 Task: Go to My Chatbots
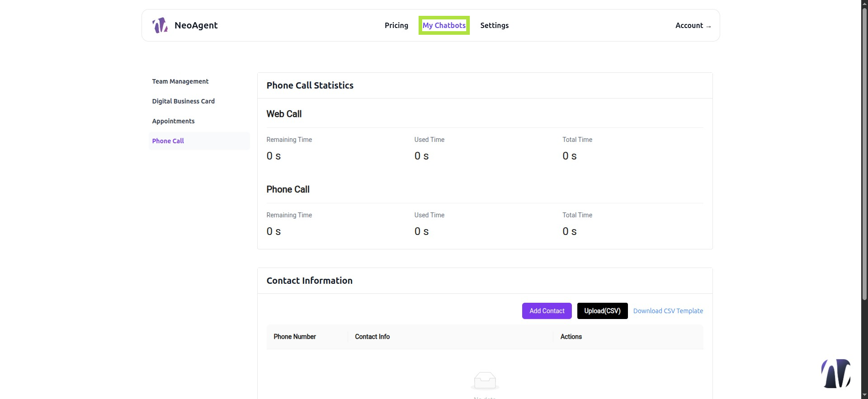coord(444,25)
